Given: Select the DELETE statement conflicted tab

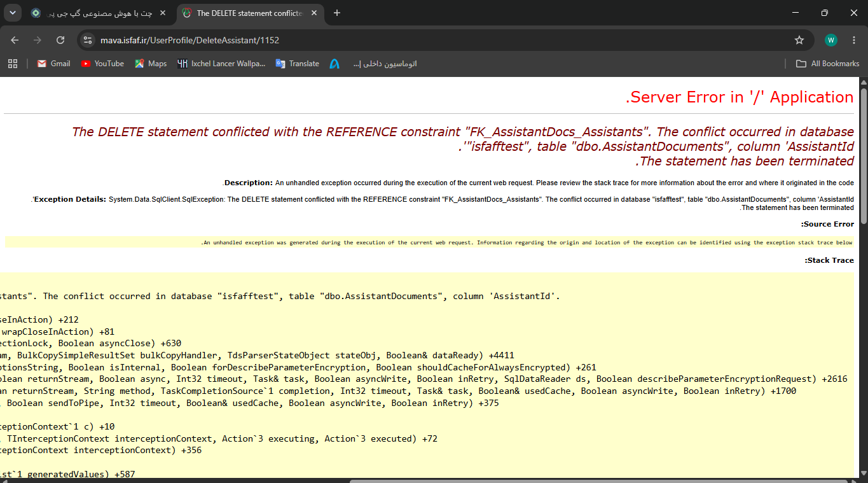Looking at the screenshot, I should click(x=250, y=13).
